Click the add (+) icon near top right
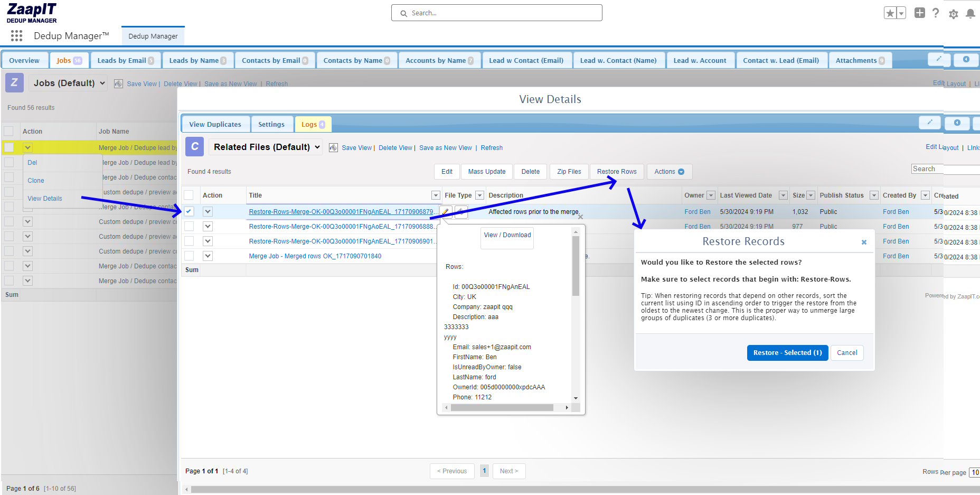The image size is (980, 495). (919, 13)
